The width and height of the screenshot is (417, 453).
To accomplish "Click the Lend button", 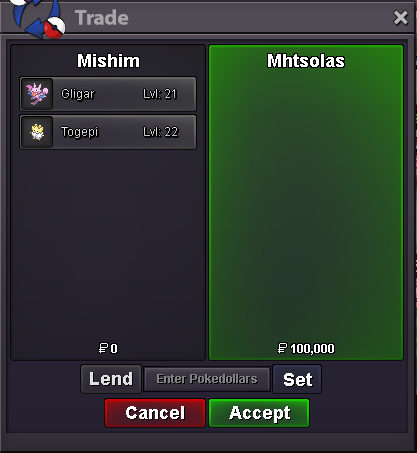I will click(111, 379).
